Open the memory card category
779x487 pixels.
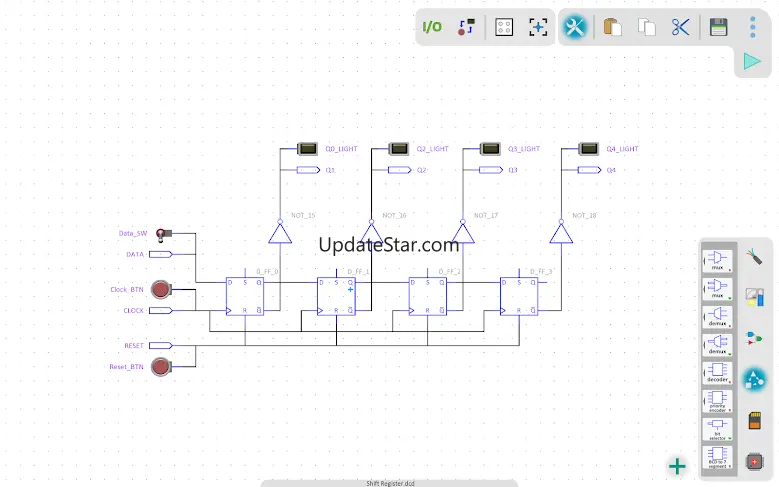[755, 420]
